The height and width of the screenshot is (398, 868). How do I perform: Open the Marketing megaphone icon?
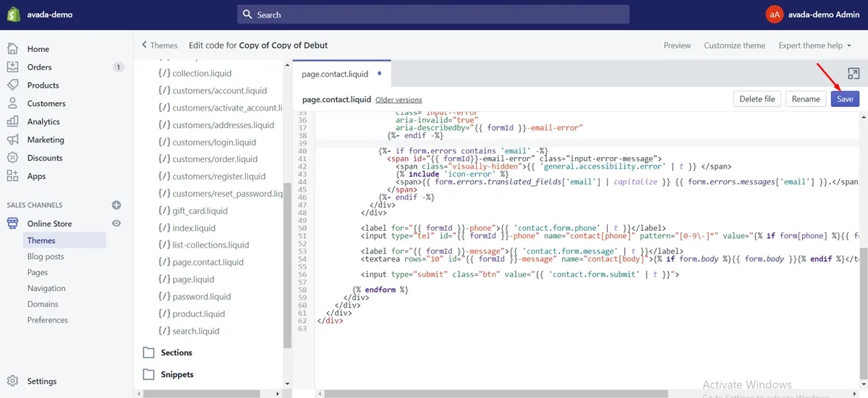pos(12,140)
